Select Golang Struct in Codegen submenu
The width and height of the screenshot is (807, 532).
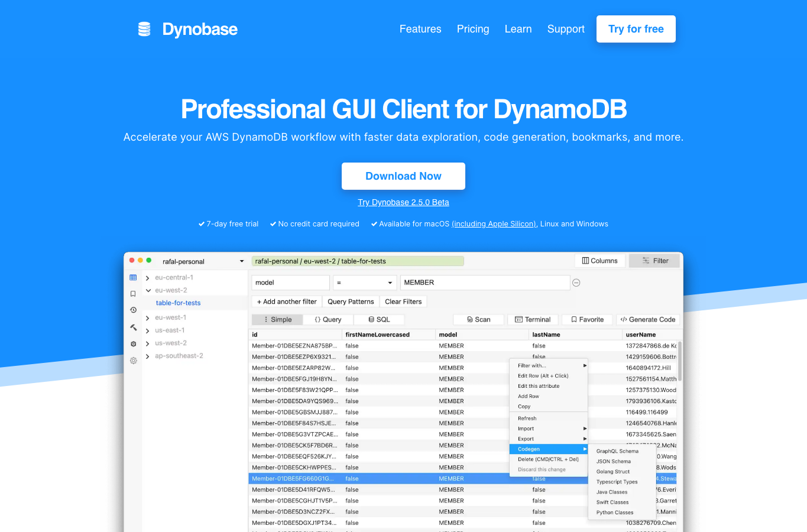622,472
